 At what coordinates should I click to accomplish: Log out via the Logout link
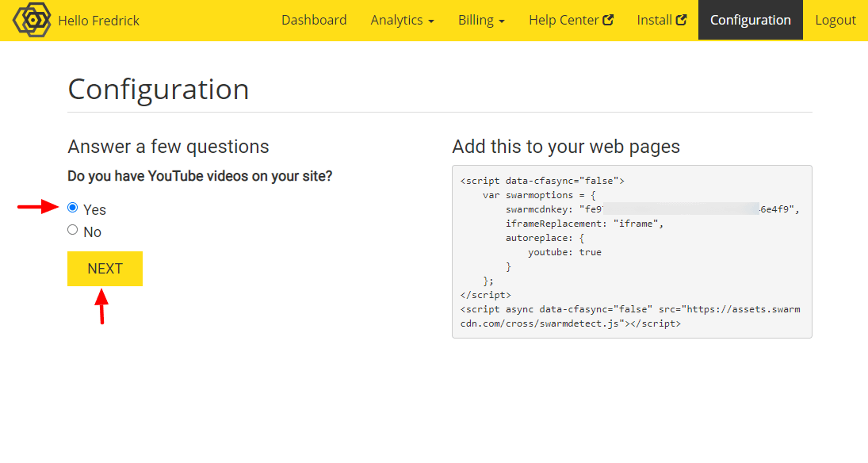(x=835, y=20)
